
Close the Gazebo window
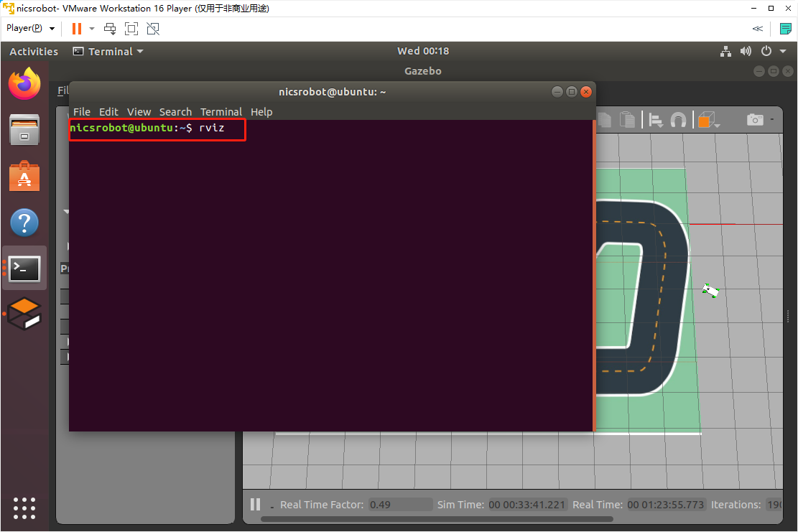(788, 71)
